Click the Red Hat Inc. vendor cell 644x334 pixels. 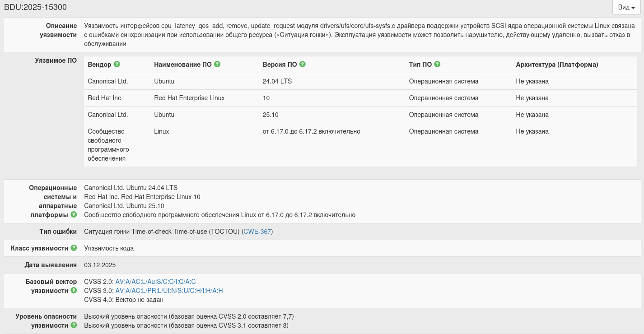click(105, 98)
